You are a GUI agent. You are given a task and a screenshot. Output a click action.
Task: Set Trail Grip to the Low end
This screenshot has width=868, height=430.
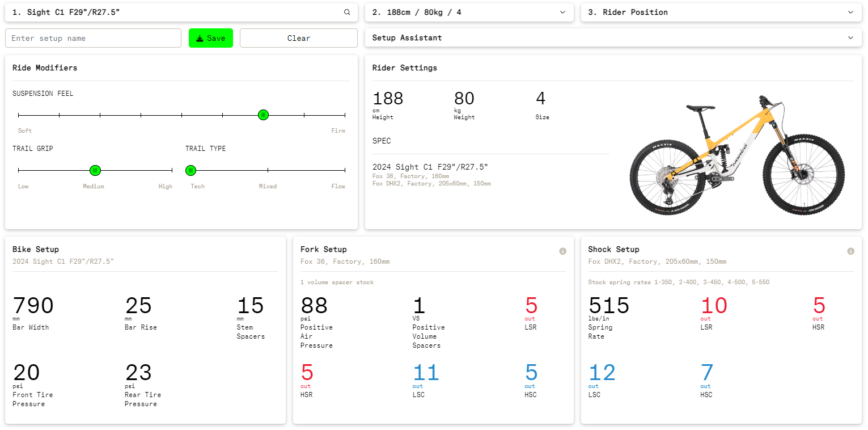tap(19, 170)
